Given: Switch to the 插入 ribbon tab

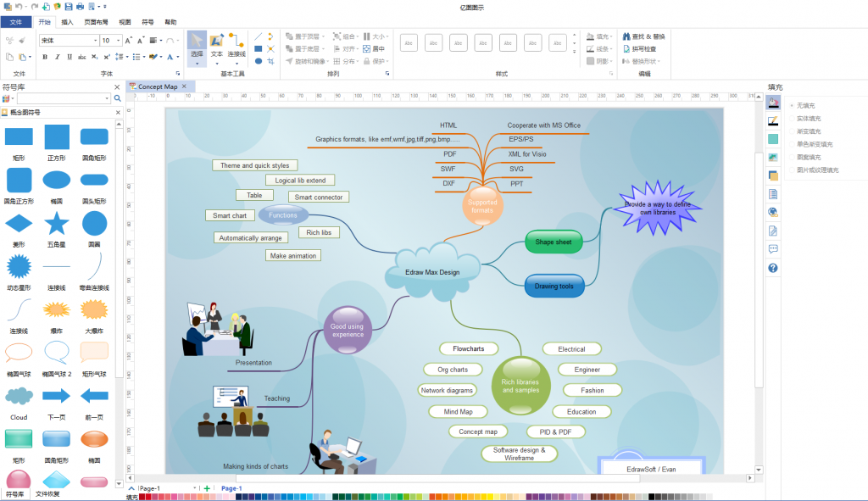Looking at the screenshot, I should [67, 22].
